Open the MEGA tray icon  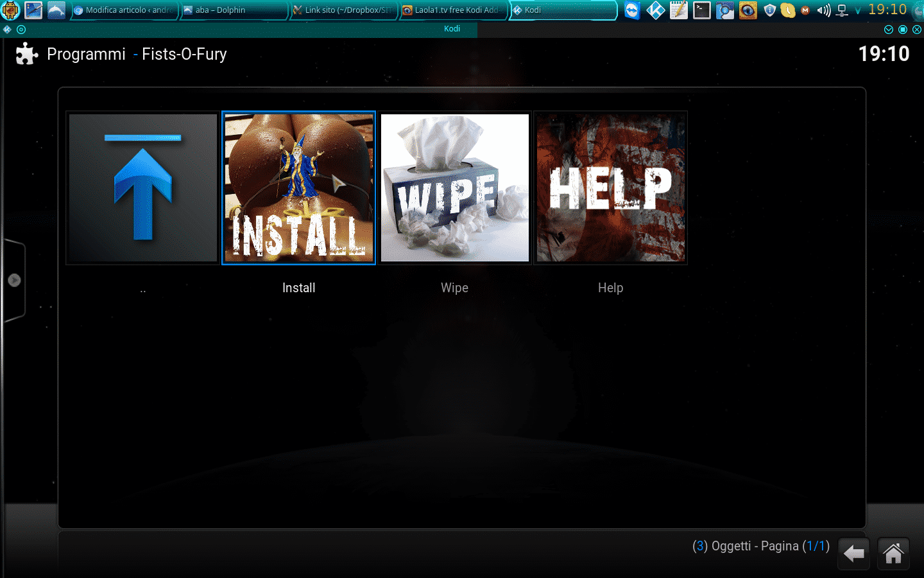click(x=805, y=10)
